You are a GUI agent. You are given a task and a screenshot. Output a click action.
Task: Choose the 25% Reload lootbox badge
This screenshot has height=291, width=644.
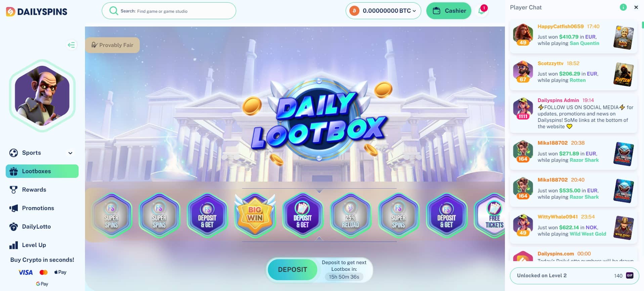point(350,215)
